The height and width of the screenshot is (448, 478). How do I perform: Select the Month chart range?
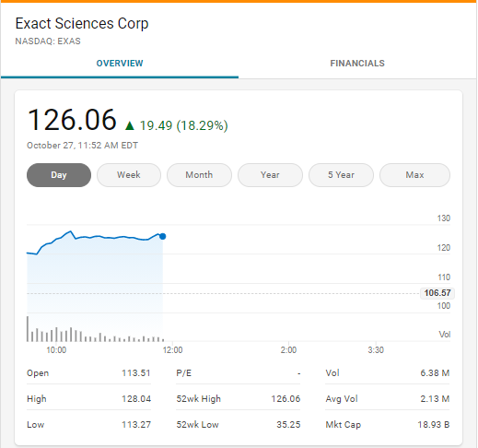pos(199,175)
